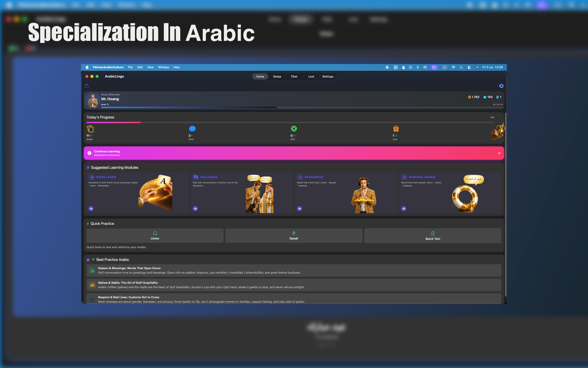Open the Shadowing module arrow
Image resolution: width=588 pixels, height=368 pixels.
click(299, 209)
